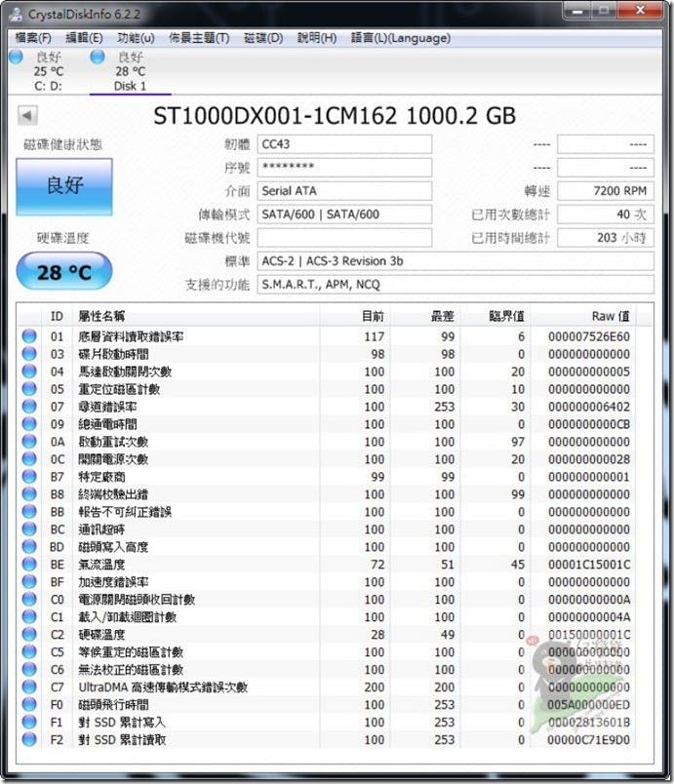The height and width of the screenshot is (784, 674).
Task: Open the 功能(u) menu
Action: 136,38
